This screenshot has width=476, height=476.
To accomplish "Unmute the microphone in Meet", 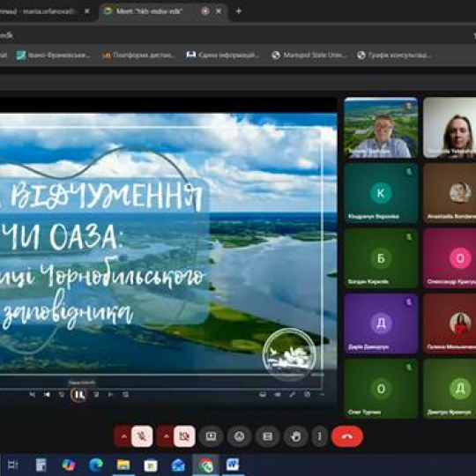I will coord(142,436).
